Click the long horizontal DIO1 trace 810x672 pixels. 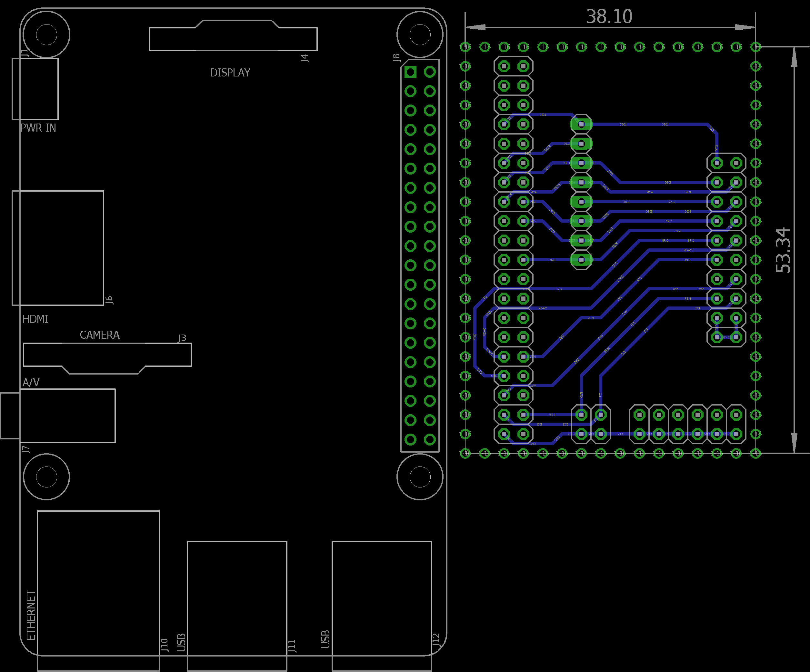pyautogui.click(x=648, y=124)
